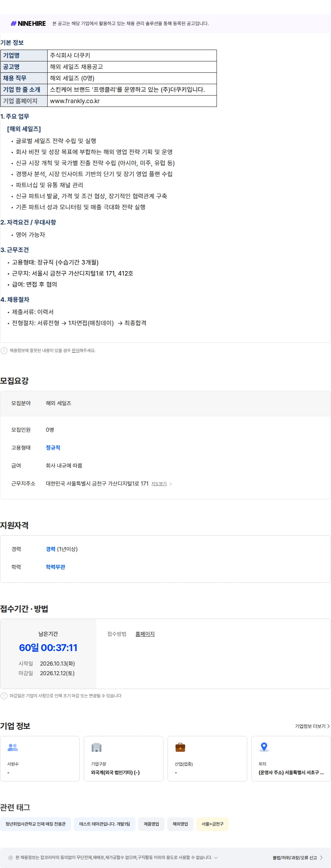Image resolution: width=331 pixels, height=868 pixels.
Task: Click the 정규직 employment type link
Action: point(53,448)
